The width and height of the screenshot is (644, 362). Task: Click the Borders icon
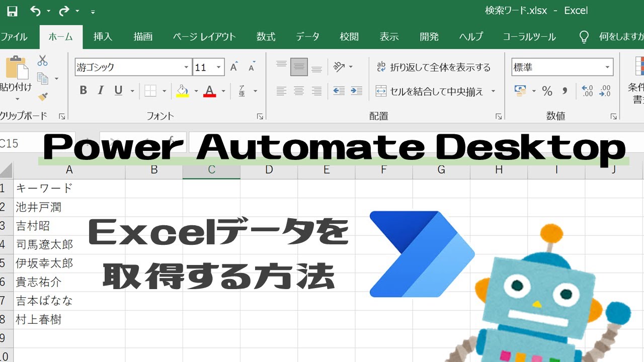[150, 90]
